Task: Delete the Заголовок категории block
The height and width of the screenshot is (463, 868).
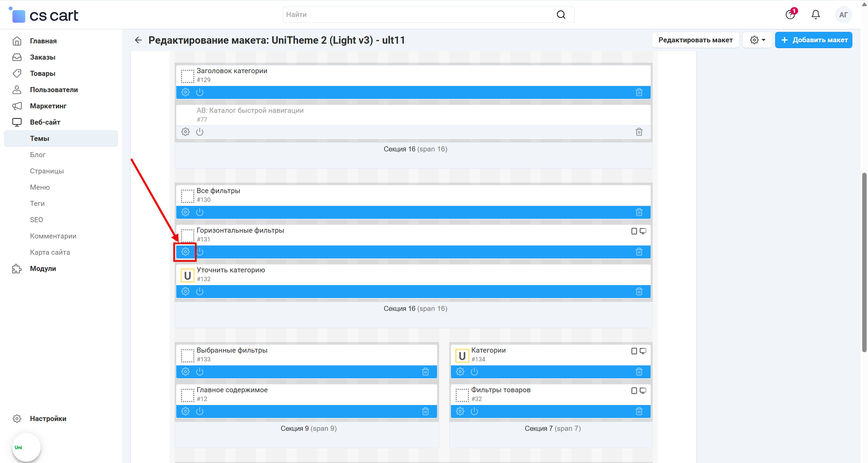Action: coord(639,92)
